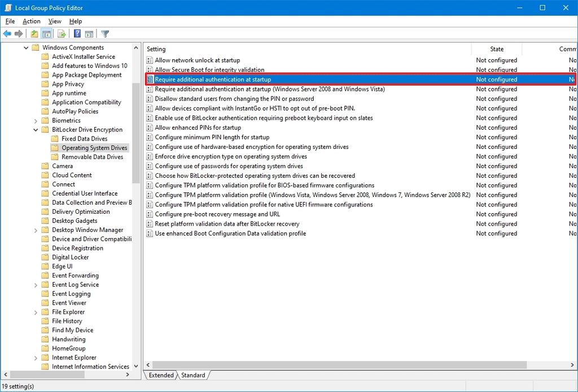Image resolution: width=578 pixels, height=392 pixels.
Task: Open the Help icon on the toolbar
Action: click(x=76, y=33)
